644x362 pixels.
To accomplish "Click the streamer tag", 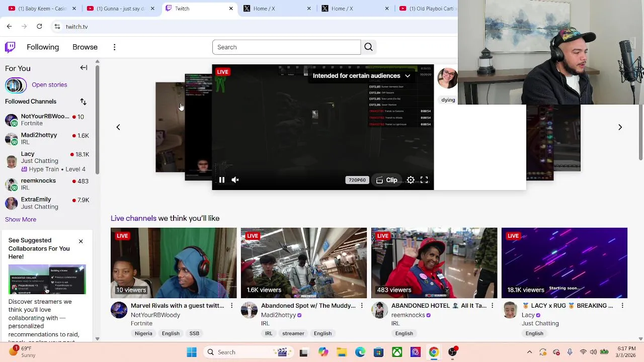I will pos(293,333).
